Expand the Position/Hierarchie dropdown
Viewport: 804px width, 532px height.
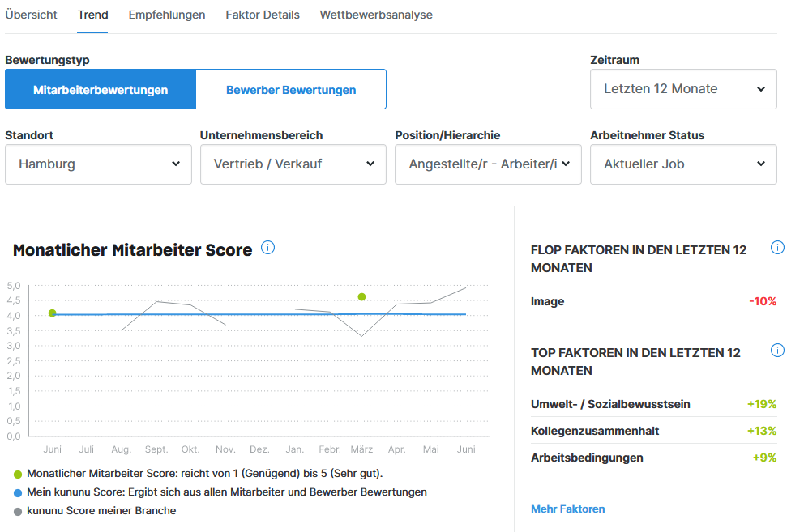point(488,164)
